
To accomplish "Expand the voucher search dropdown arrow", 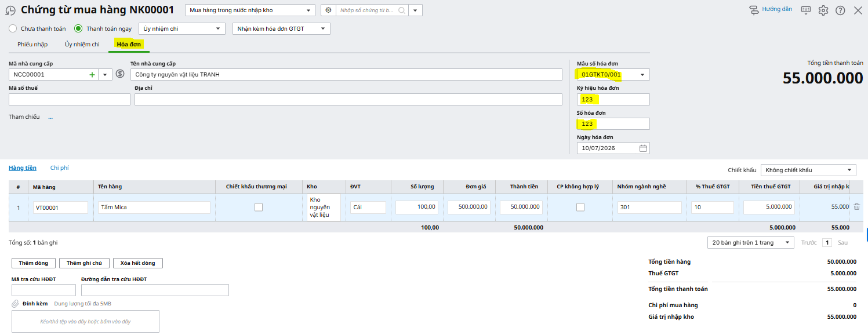I will pyautogui.click(x=415, y=10).
